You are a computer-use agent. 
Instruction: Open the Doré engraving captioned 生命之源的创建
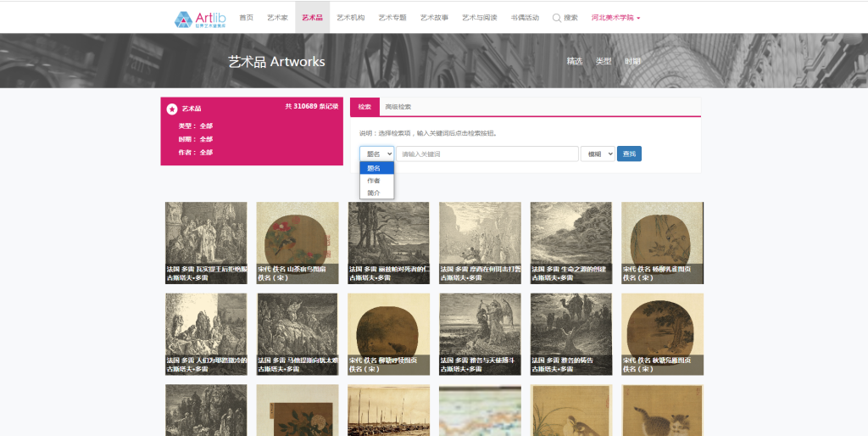click(571, 243)
